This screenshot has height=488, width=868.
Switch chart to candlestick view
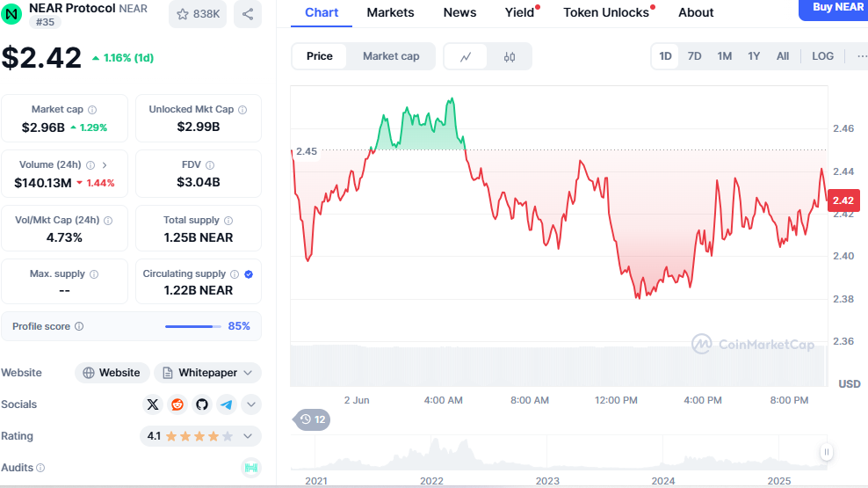(510, 56)
